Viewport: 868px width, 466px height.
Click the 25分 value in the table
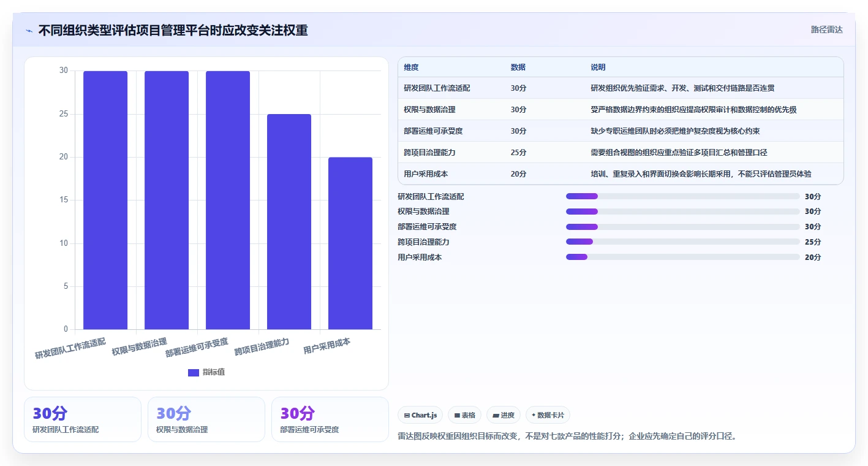(519, 153)
